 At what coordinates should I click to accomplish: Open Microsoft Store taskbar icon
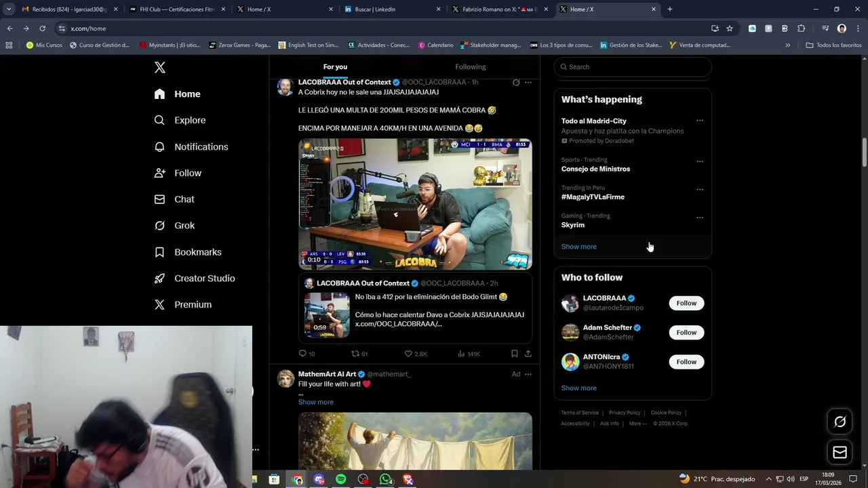point(274,479)
